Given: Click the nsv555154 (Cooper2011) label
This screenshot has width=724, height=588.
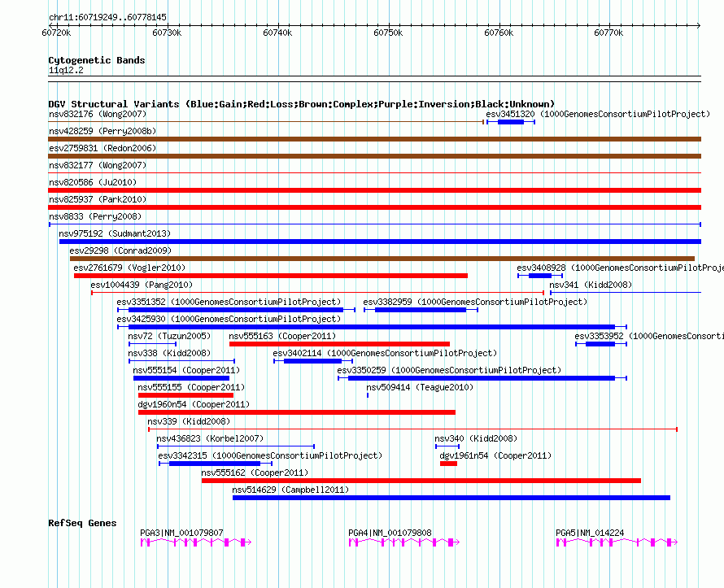Looking at the screenshot, I should 186,370.
